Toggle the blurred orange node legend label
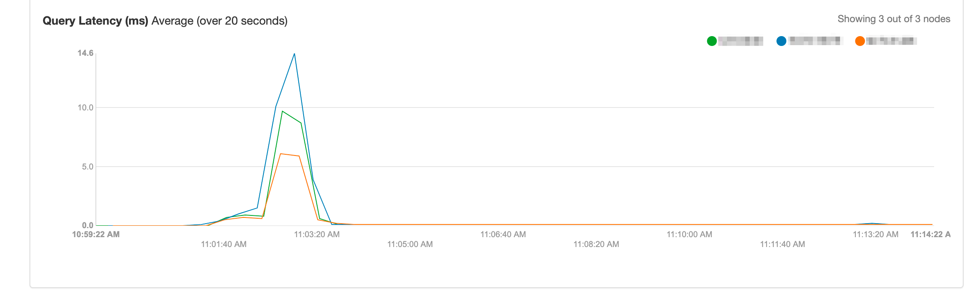Image resolution: width=980 pixels, height=302 pixels. click(892, 41)
